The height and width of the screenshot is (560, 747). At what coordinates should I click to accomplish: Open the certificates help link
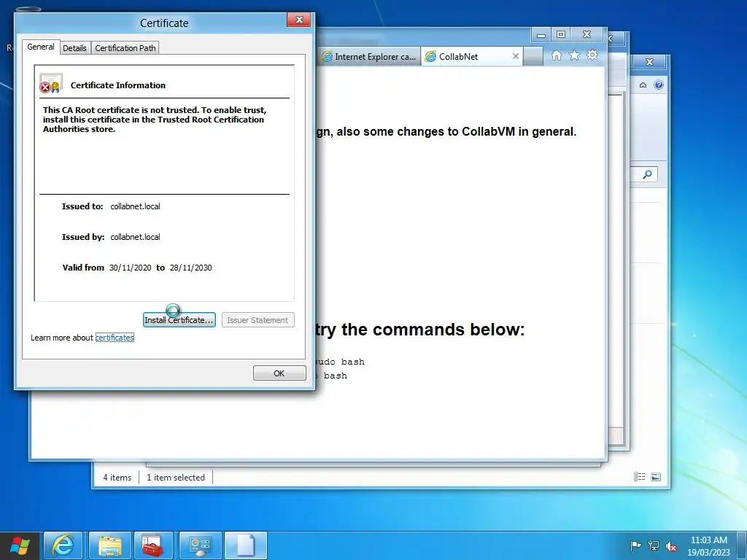point(115,338)
